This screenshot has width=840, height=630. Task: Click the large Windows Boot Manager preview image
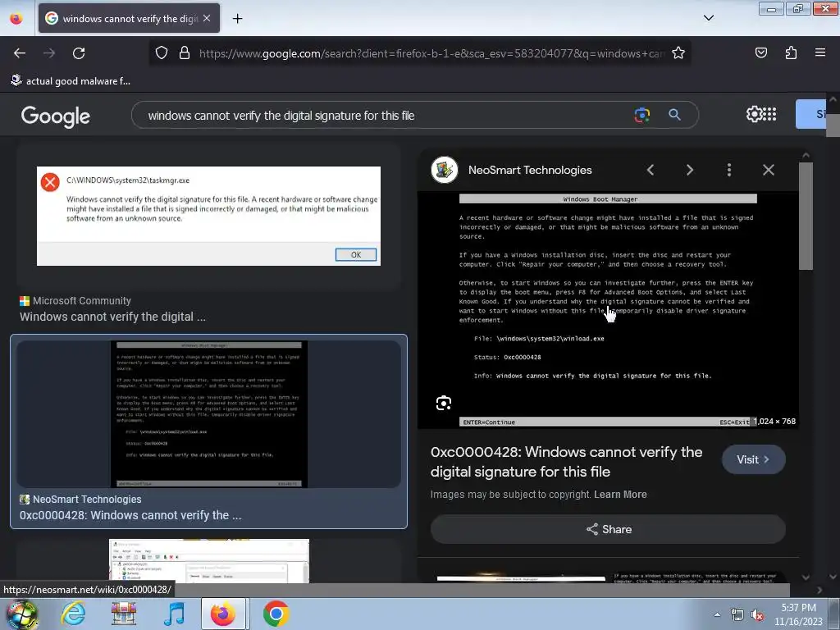pyautogui.click(x=608, y=309)
